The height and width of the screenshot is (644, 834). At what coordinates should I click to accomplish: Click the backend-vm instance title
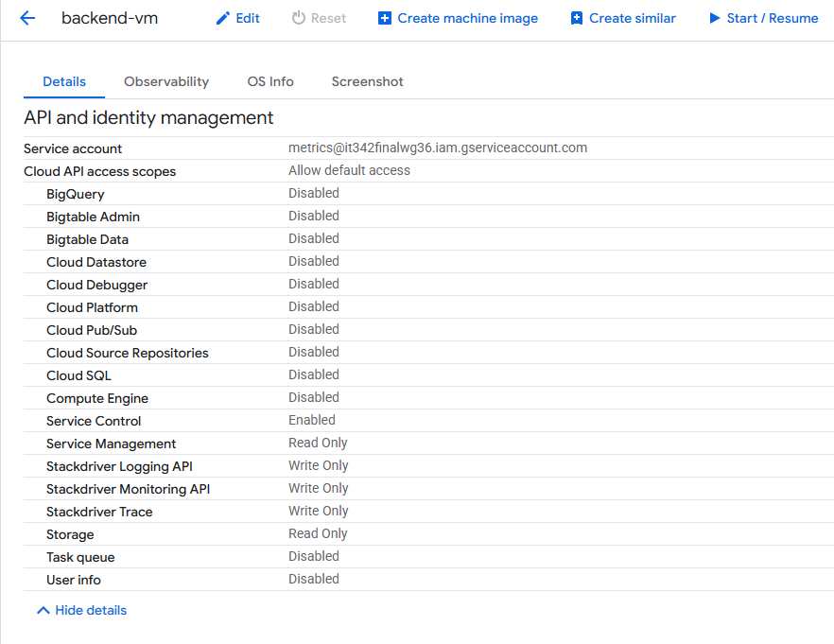click(x=110, y=18)
